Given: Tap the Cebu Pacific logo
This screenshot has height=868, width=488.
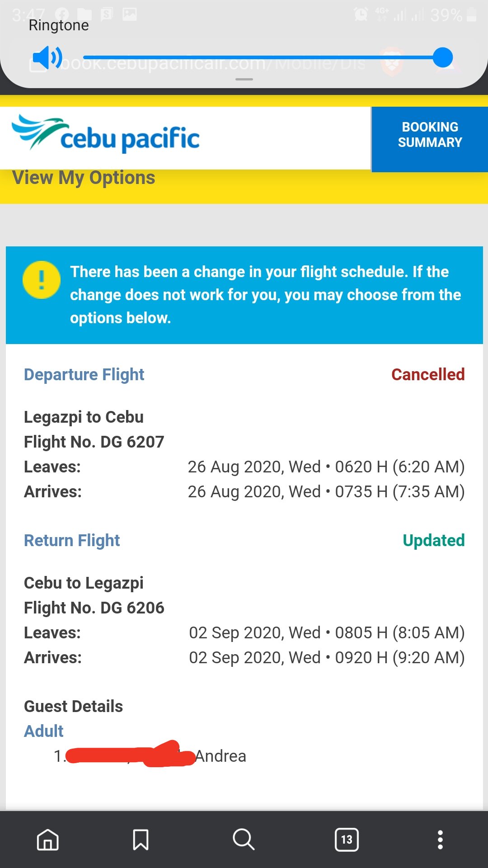Looking at the screenshot, I should point(106,133).
